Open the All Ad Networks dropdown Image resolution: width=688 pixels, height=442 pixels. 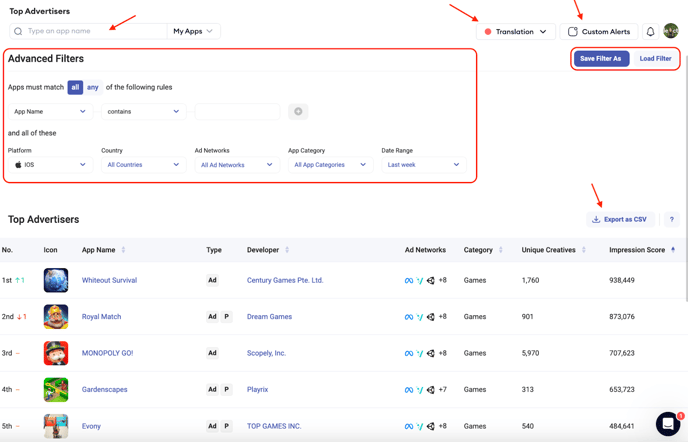pyautogui.click(x=237, y=165)
